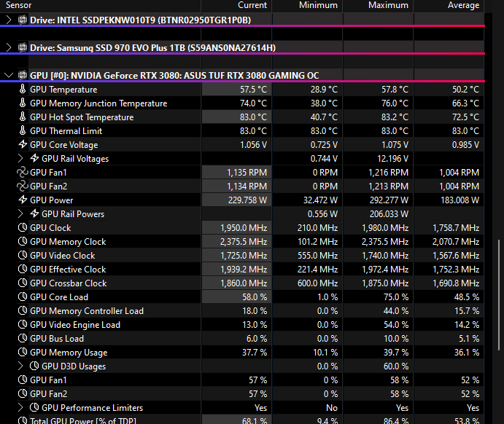504x424 pixels.
Task: Select the GPU Memory Junction Temperature row
Action: [x=98, y=103]
